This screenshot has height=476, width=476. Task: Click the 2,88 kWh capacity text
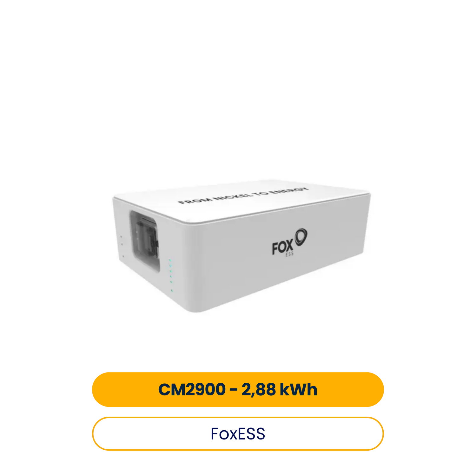[279, 389]
